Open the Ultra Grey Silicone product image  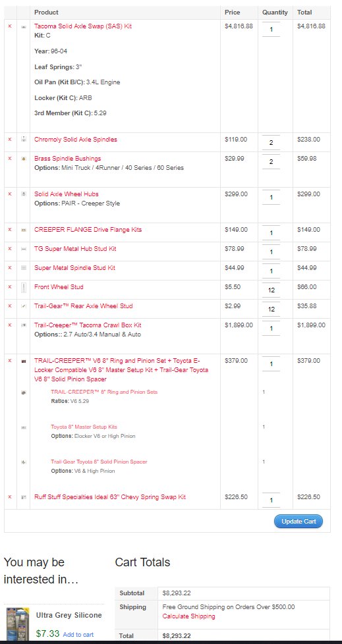click(x=17, y=624)
